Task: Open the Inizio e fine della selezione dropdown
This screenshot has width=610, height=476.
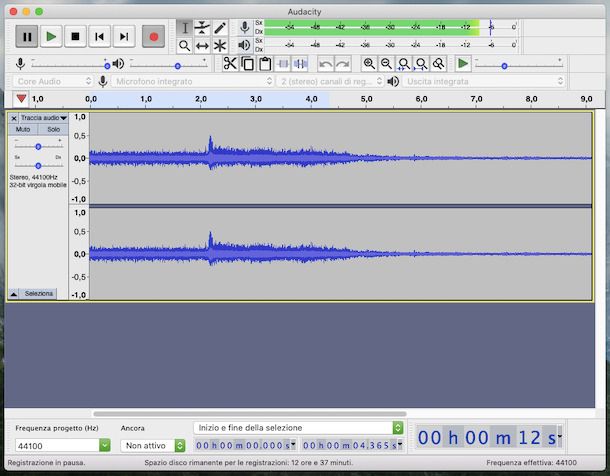Action: [x=298, y=428]
